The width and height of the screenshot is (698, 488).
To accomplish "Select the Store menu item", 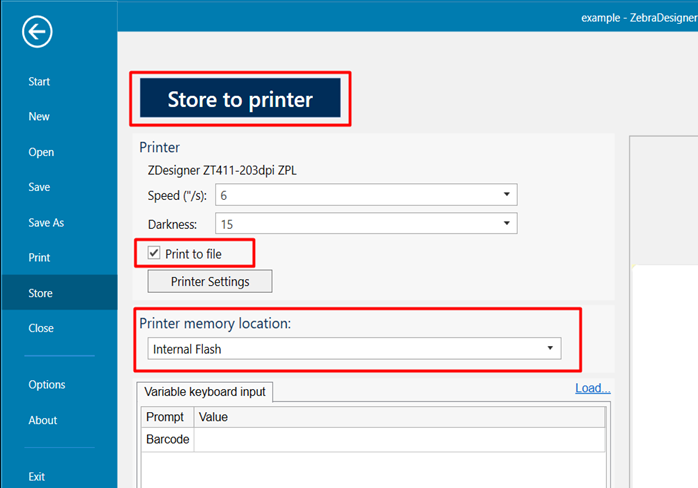I will 40,294.
